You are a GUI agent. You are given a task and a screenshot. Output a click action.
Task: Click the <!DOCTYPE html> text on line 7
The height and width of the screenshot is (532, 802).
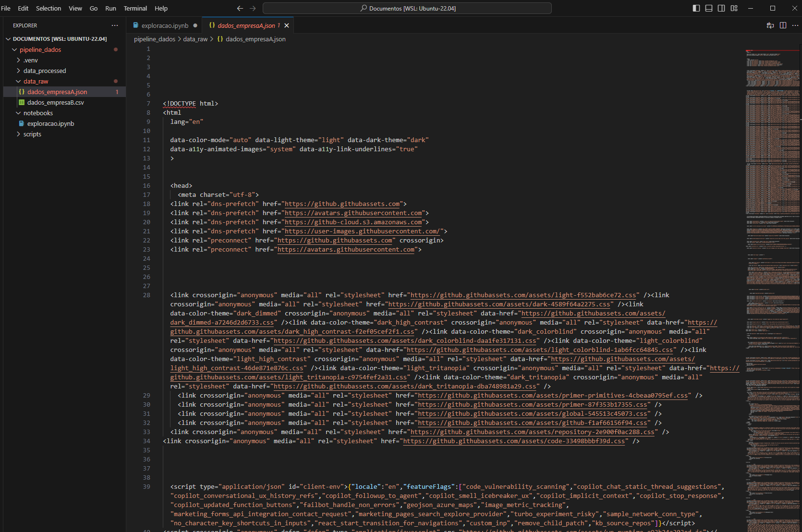(191, 104)
